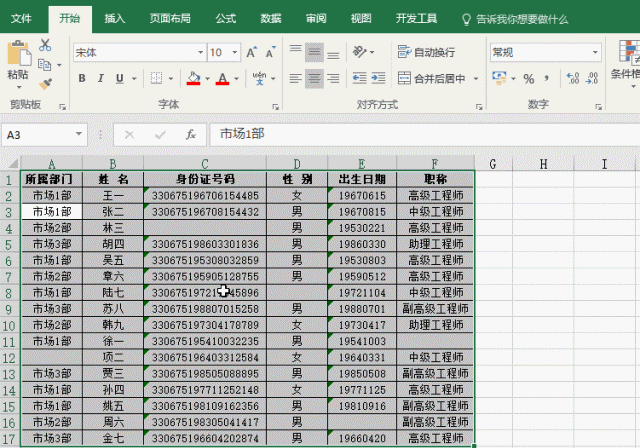This screenshot has height=448, width=640.
Task: Expand the underline style arrow
Action: [134, 78]
